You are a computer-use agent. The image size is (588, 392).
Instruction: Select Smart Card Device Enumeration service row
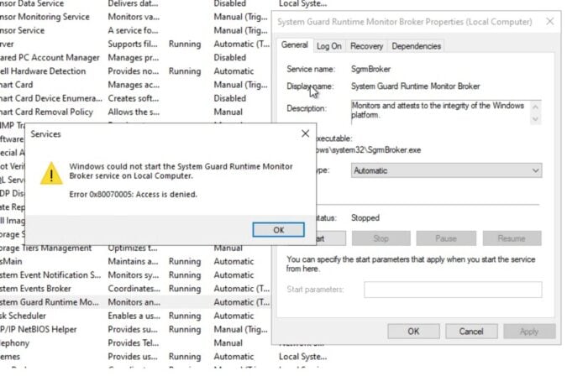pos(135,98)
